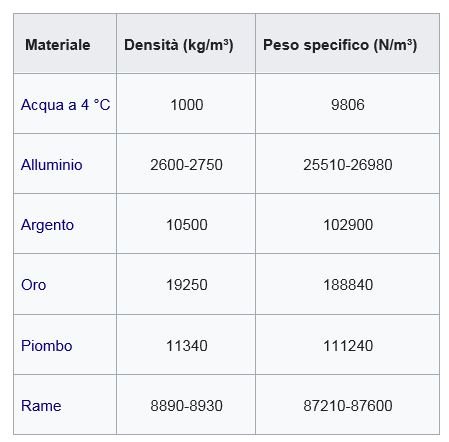Follow the Piombo material link

pos(46,346)
